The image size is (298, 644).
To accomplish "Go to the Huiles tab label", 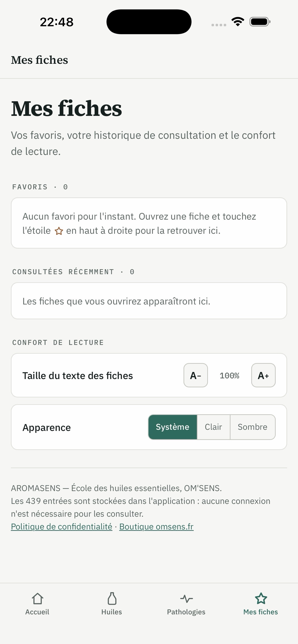I will coord(112,612).
